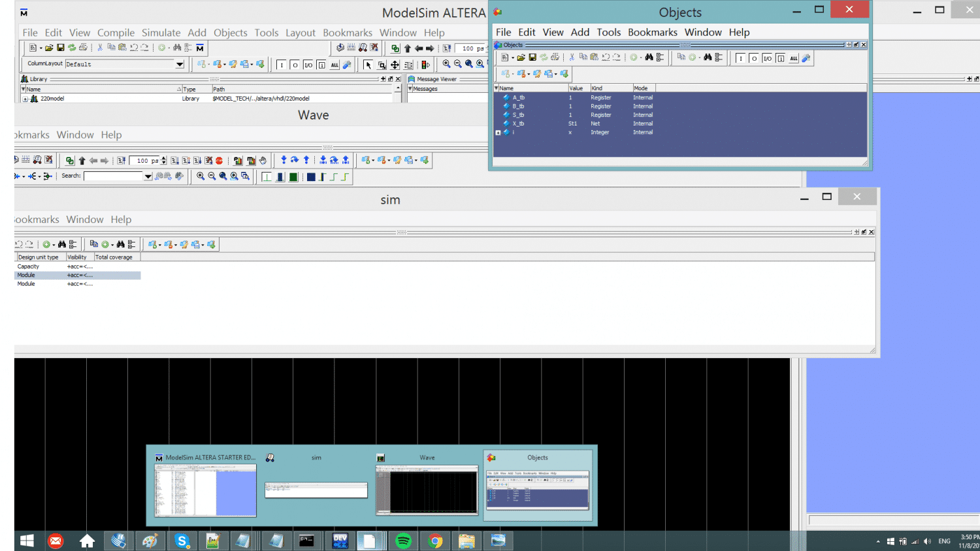Open File Explorer from the taskbar

(466, 541)
